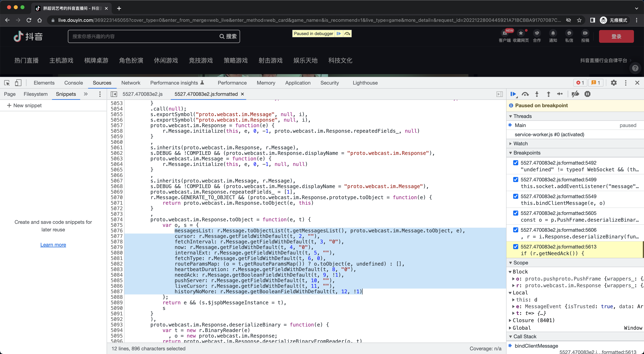The height and width of the screenshot is (354, 644).
Task: Step out of current function
Action: pos(549,94)
